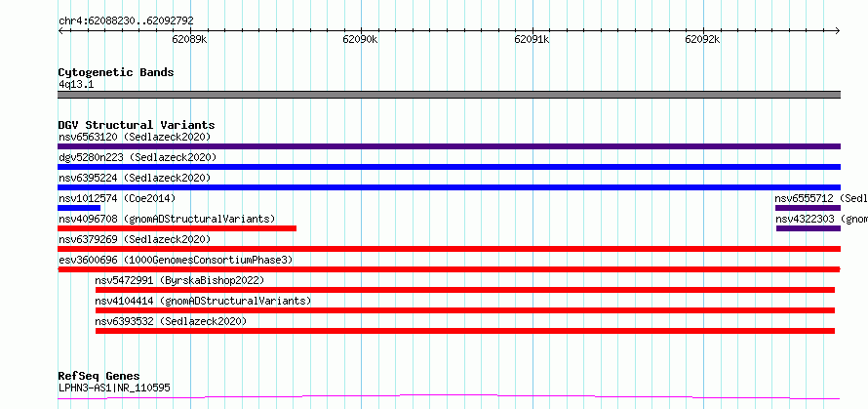
Task: Click the nsv6395224 blue variant bar
Action: (x=449, y=187)
